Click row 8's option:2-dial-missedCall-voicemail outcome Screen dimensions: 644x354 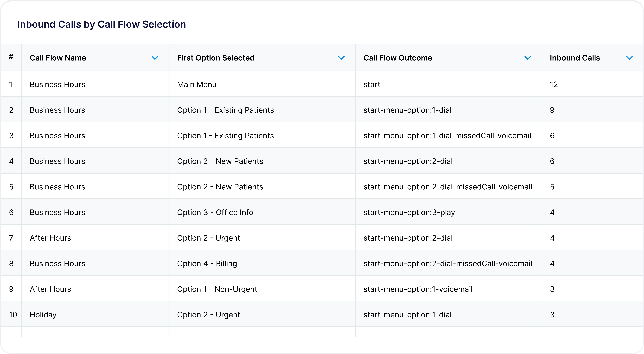pyautogui.click(x=448, y=264)
